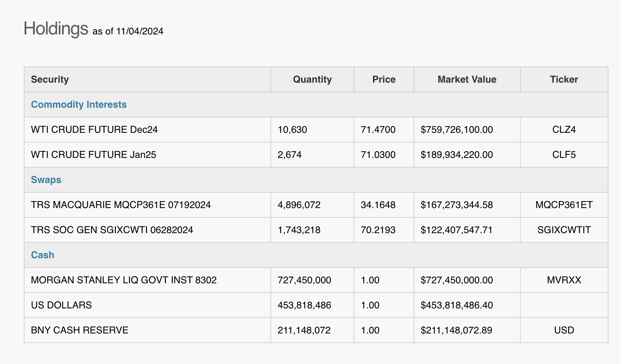Image resolution: width=620 pixels, height=364 pixels.
Task: Click the Price column header
Action: point(384,79)
